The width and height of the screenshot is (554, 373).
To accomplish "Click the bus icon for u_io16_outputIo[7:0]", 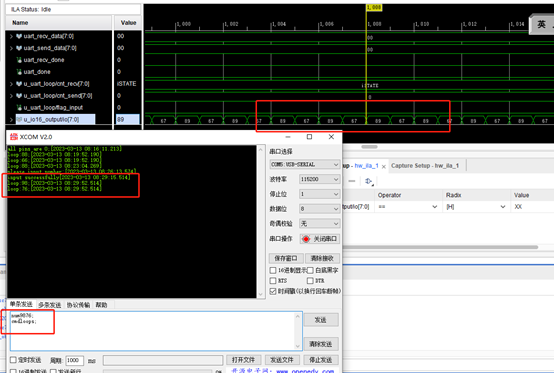I will [19, 119].
